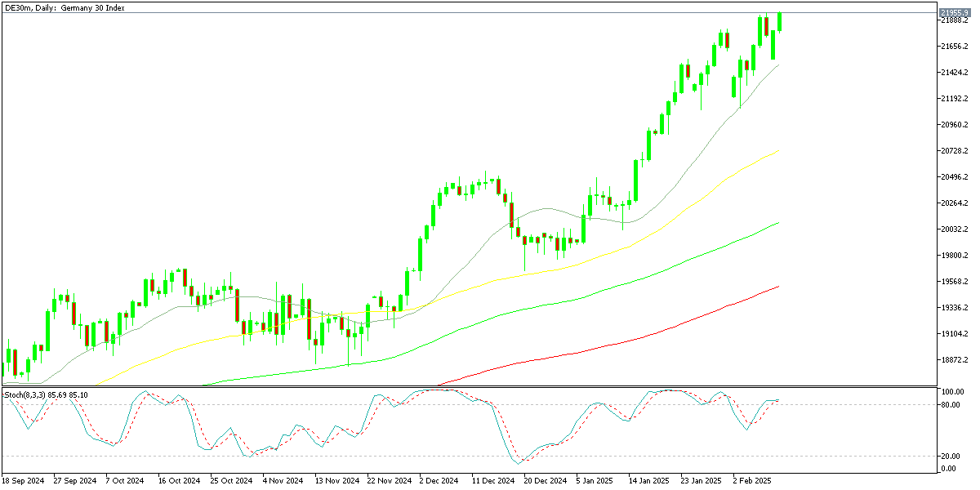This screenshot has height=490, width=980.
Task: Click the 14 Jan 2025 date label
Action: pyautogui.click(x=651, y=481)
